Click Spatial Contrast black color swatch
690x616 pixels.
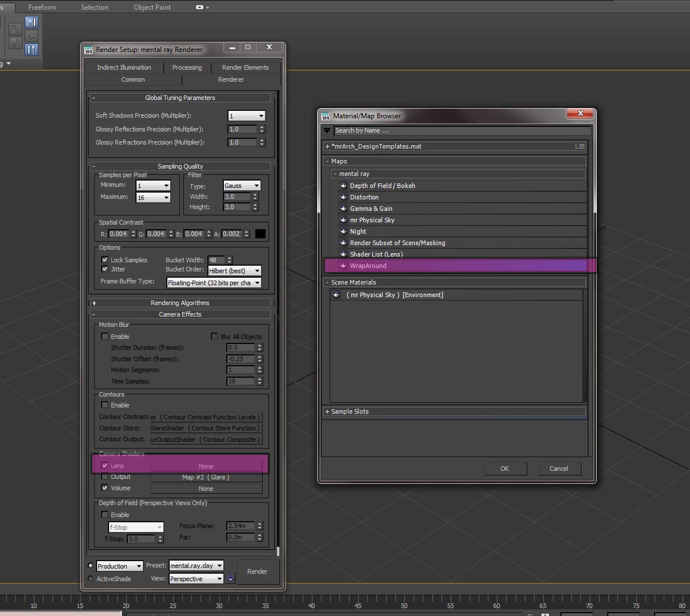point(260,234)
